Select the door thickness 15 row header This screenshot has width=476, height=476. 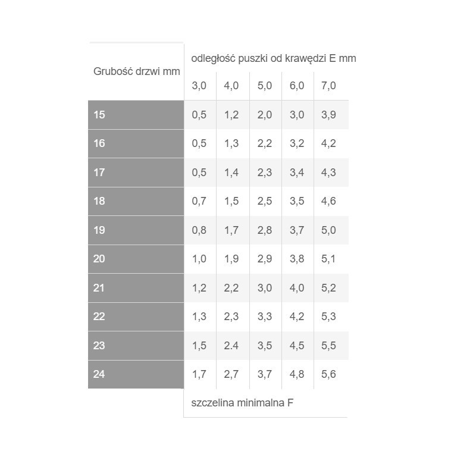point(136,115)
